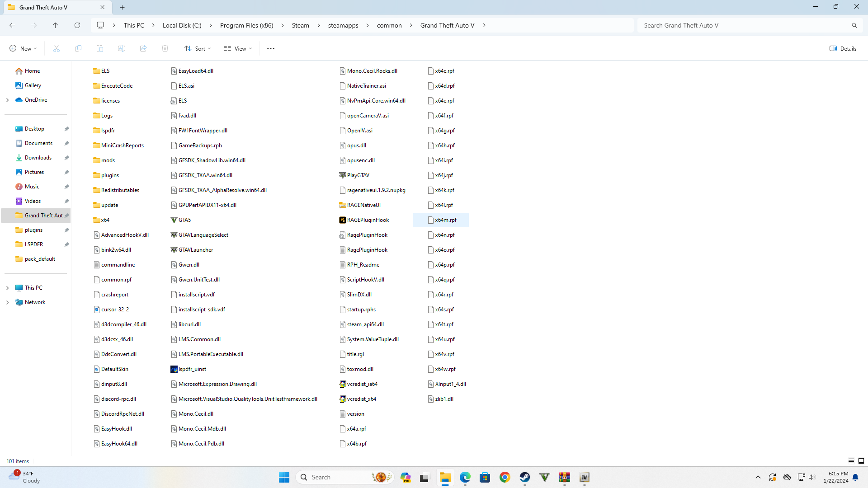
Task: Expand the This PC tree node
Action: (7, 288)
